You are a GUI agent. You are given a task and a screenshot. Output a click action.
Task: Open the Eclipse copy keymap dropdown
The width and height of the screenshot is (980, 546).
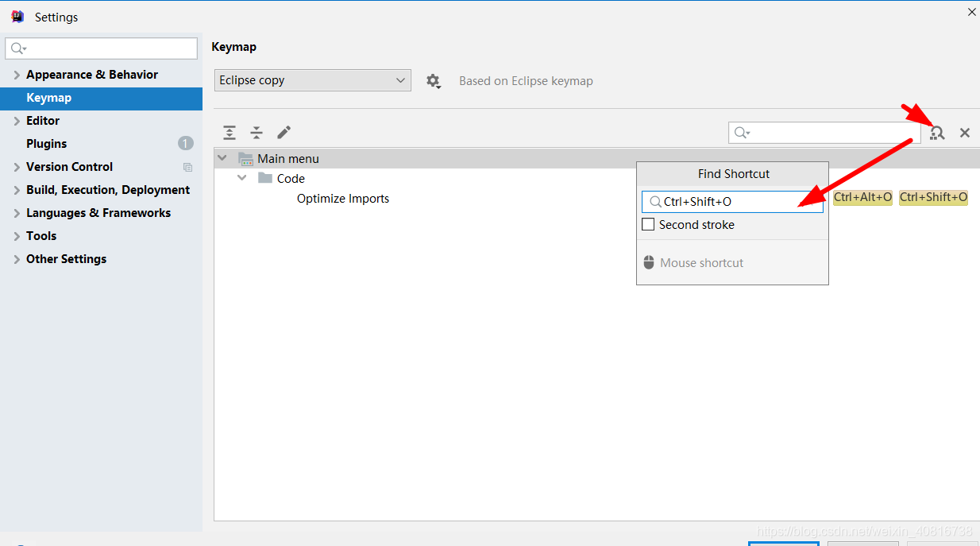313,80
